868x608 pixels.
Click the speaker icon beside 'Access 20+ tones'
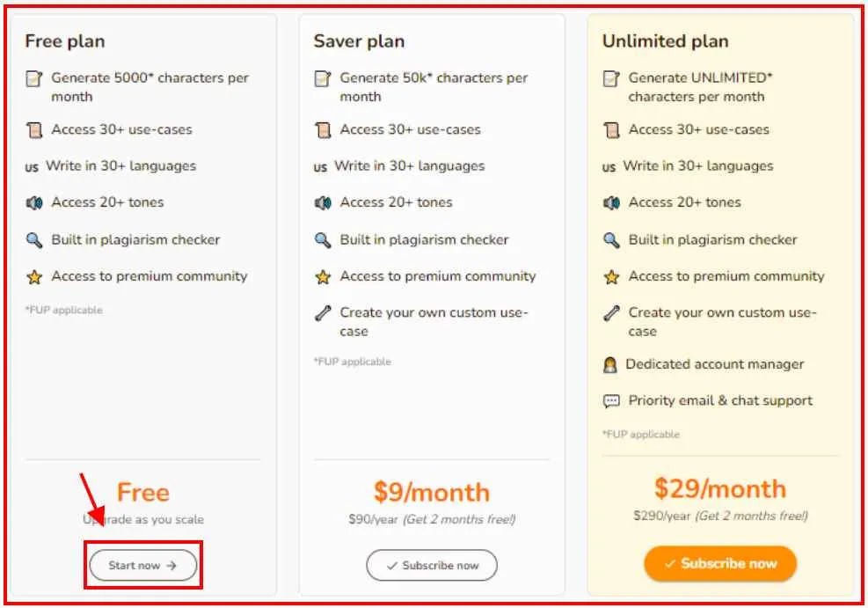tap(35, 202)
